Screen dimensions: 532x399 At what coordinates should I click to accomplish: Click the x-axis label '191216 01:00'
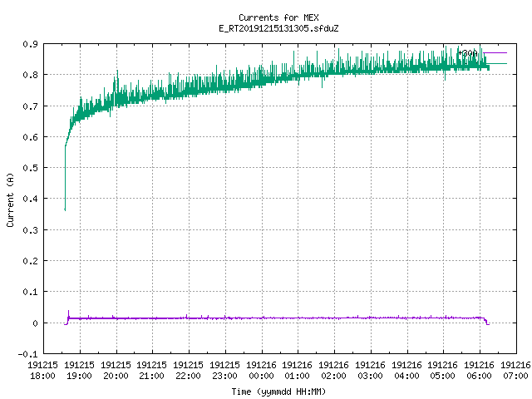[x=298, y=371]
